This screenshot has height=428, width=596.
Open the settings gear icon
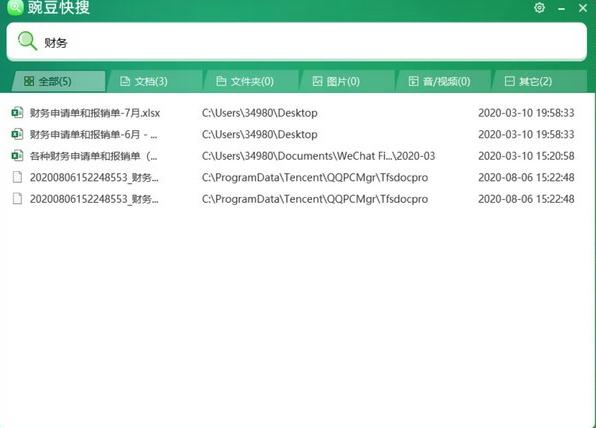[539, 8]
